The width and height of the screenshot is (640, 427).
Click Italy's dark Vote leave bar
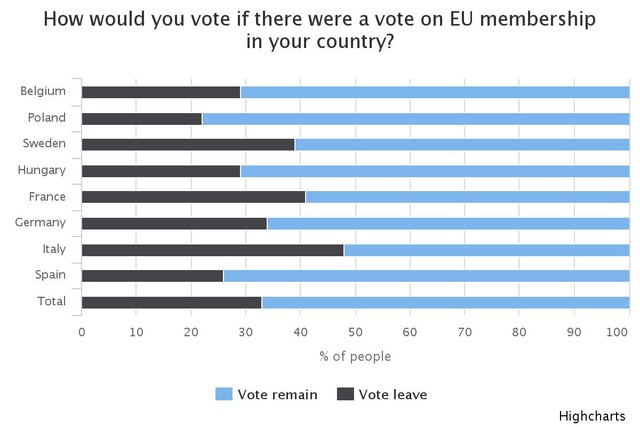pyautogui.click(x=212, y=249)
